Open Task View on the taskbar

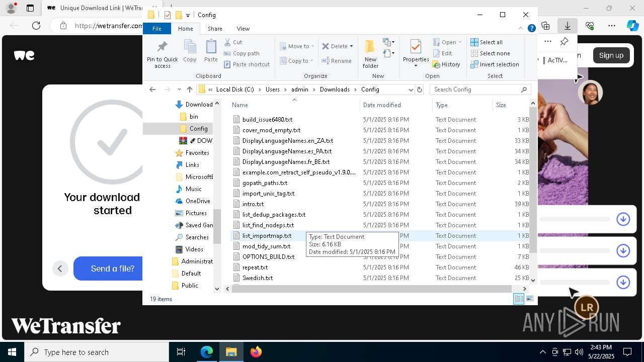[x=181, y=352]
